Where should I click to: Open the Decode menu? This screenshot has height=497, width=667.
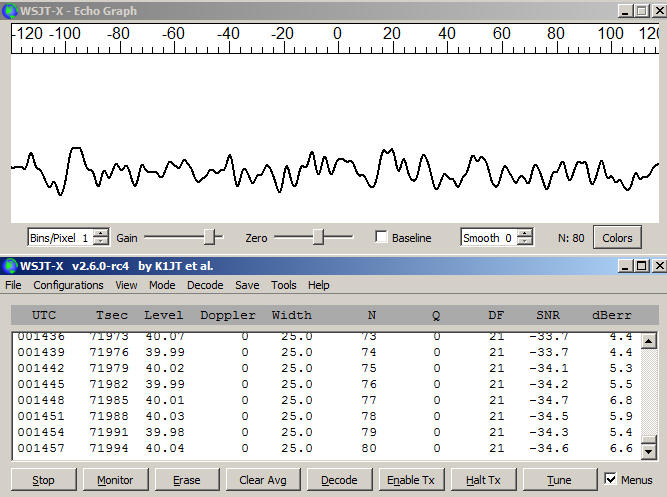point(205,285)
